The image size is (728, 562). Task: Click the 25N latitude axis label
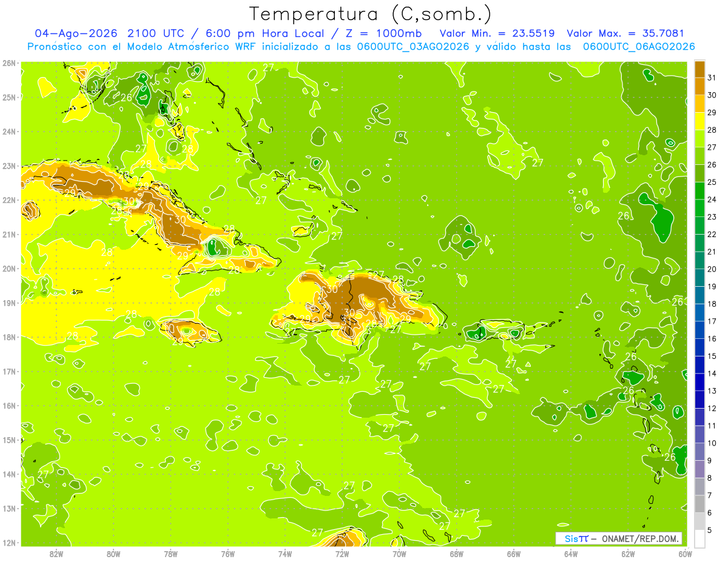[x=8, y=97]
